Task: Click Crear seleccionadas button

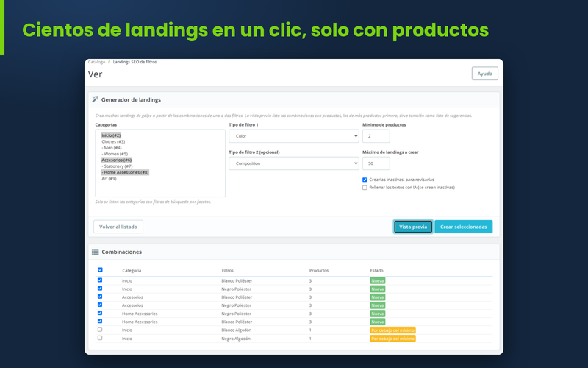Action: [x=464, y=227]
